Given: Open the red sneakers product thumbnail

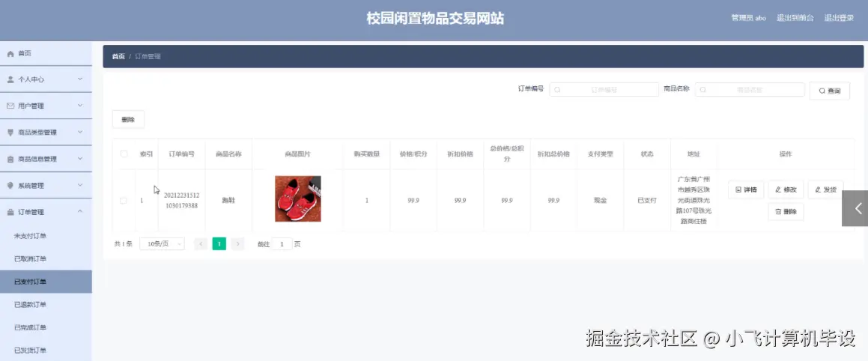Looking at the screenshot, I should pyautogui.click(x=298, y=198).
